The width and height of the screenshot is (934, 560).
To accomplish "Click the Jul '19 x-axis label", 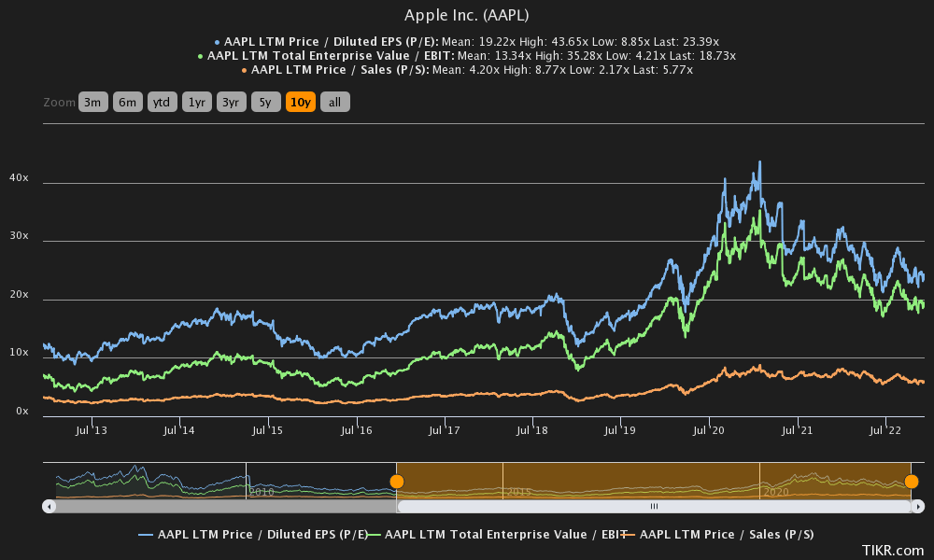I will tap(620, 430).
